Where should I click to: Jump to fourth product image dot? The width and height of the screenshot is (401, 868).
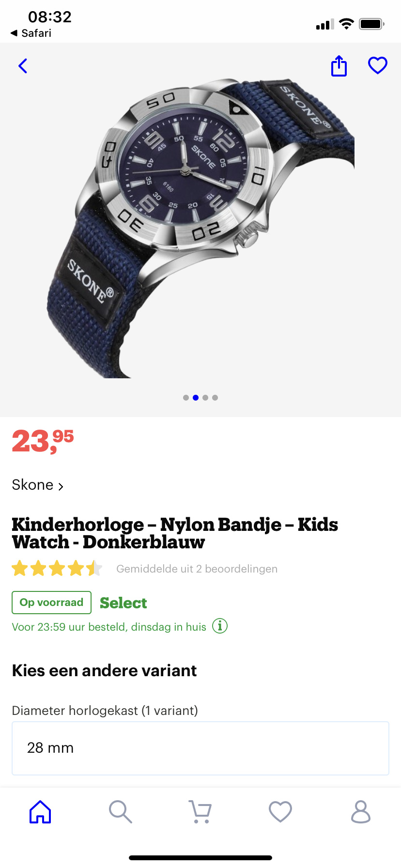pos(215,398)
